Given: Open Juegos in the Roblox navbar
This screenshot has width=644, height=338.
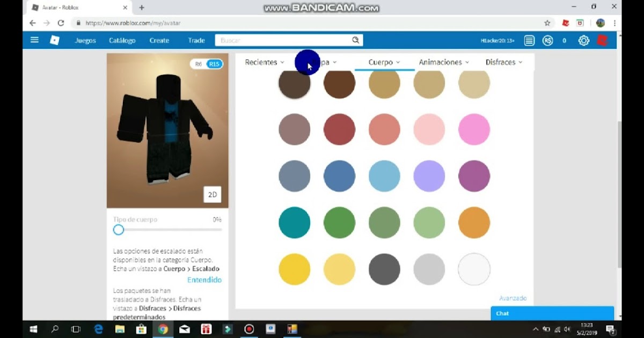Looking at the screenshot, I should 85,40.
